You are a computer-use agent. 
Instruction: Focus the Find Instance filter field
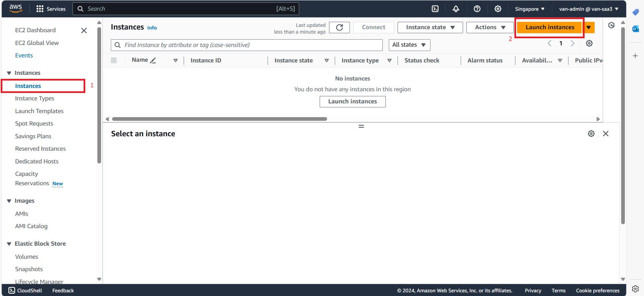click(x=247, y=45)
